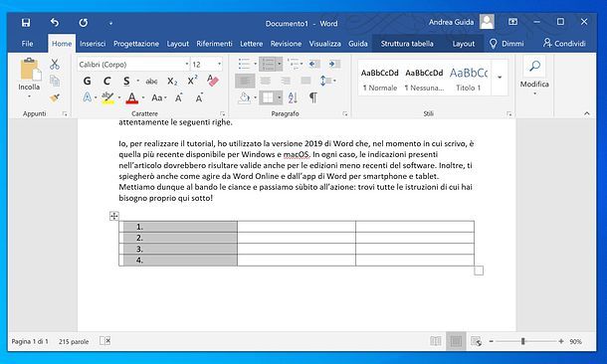Align text to the right
Viewport: 607px width, 364px height.
point(286,81)
